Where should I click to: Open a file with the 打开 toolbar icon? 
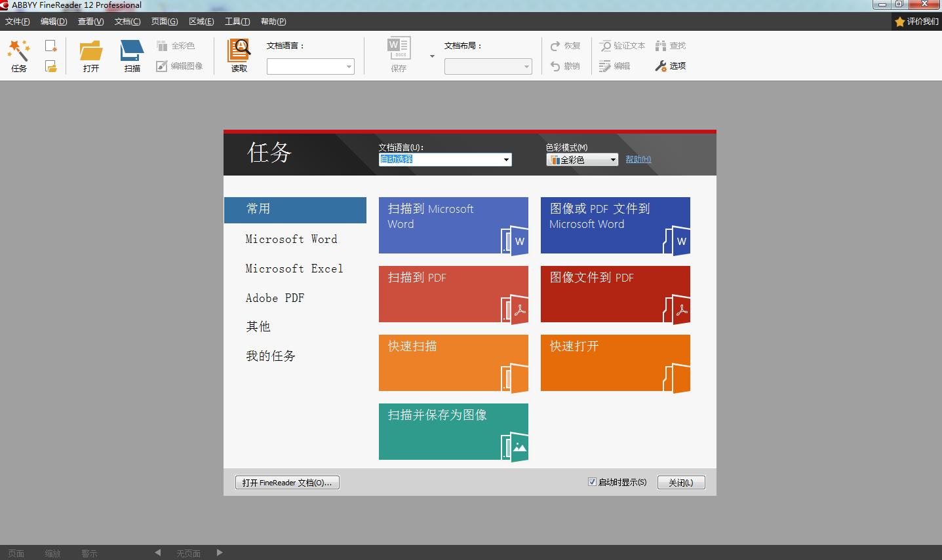click(90, 56)
